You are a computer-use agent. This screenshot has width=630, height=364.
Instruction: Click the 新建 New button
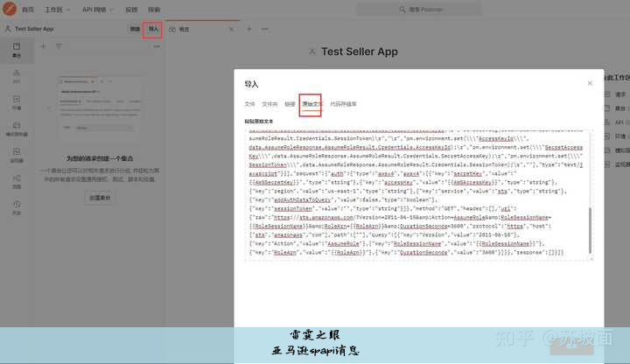[135, 29]
